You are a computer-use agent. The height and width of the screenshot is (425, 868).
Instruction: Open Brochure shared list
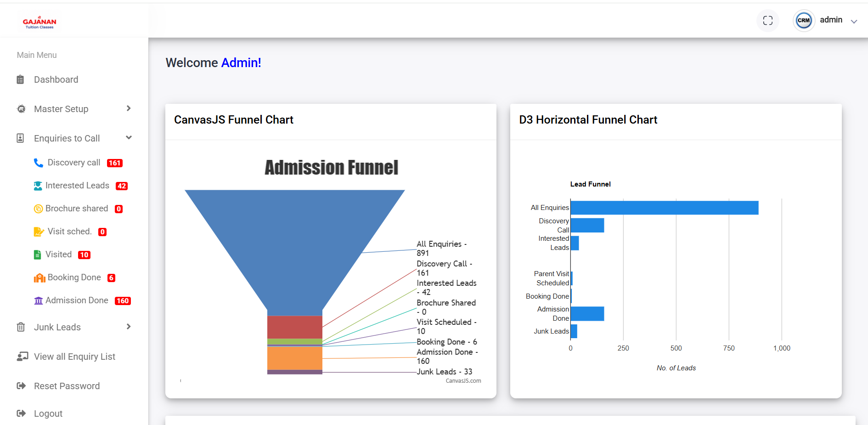click(x=77, y=209)
